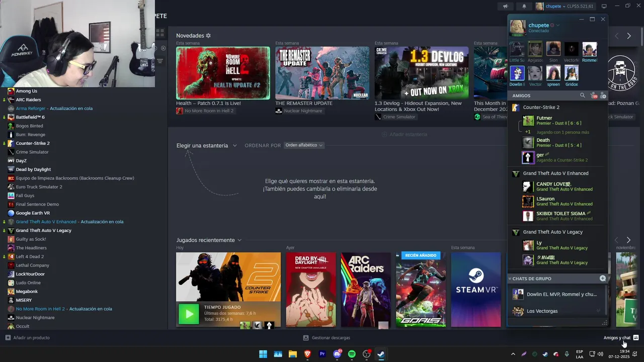Open the Dead by Daylight recent game cover
This screenshot has height=362, width=644.
coord(311,290)
